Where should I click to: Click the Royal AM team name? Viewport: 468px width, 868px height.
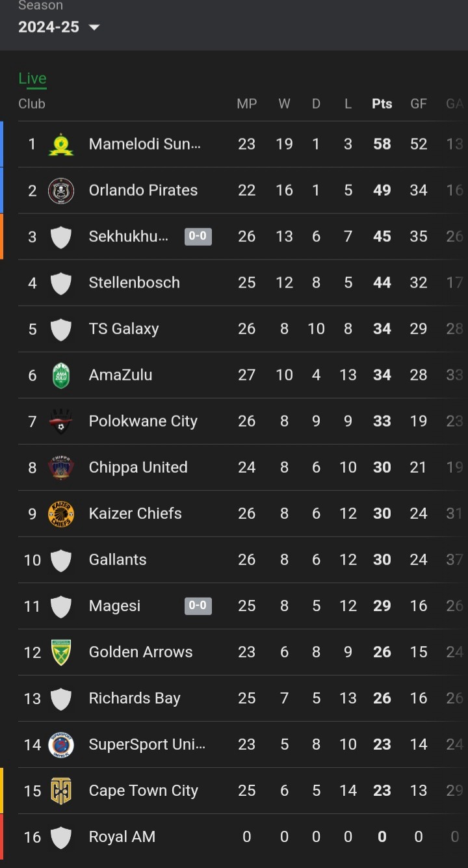(x=122, y=837)
